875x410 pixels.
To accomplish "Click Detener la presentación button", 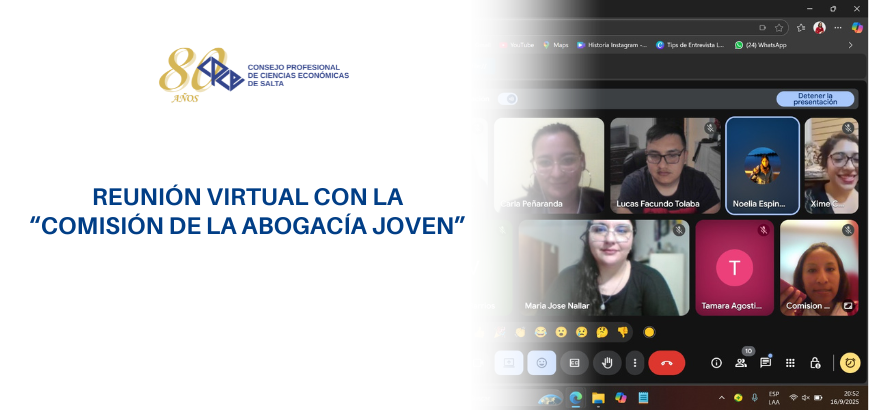I will (x=815, y=99).
